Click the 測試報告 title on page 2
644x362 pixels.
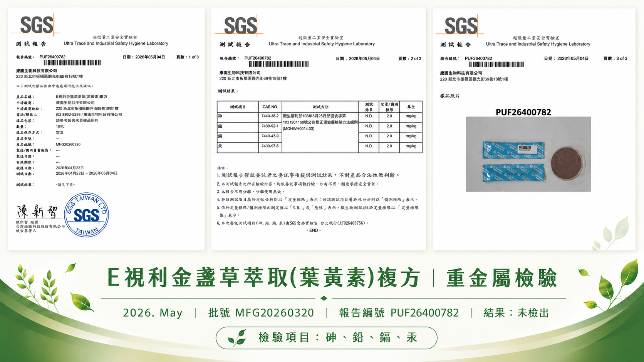[235, 45]
